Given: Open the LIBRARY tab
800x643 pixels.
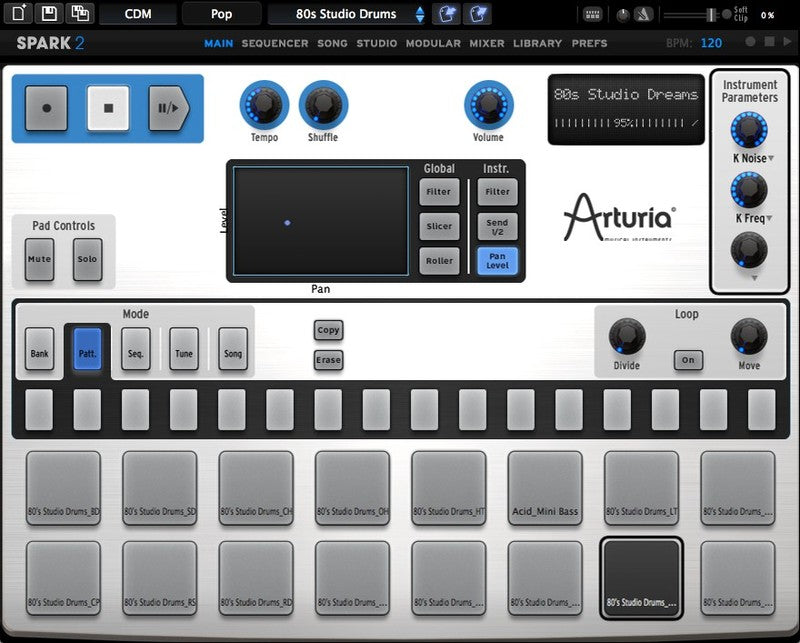Looking at the screenshot, I should point(537,43).
